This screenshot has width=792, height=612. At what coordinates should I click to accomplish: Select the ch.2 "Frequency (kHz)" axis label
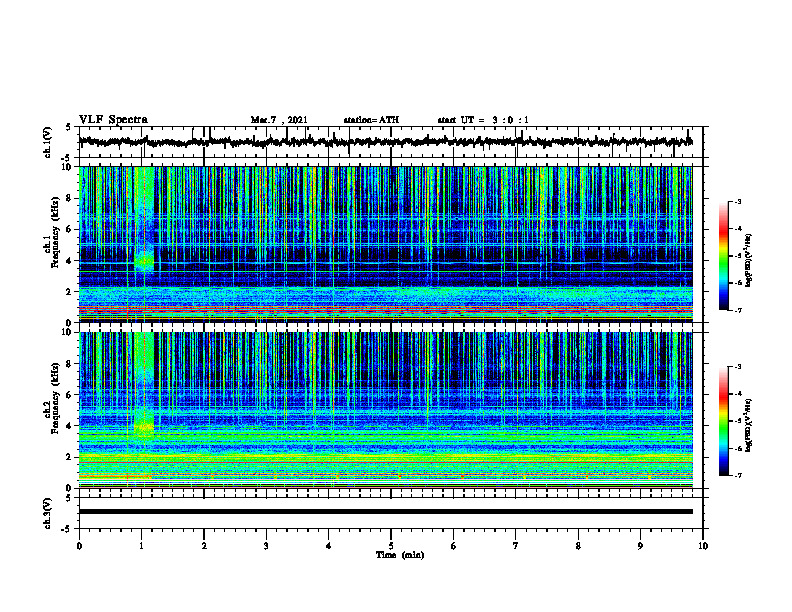[55, 398]
